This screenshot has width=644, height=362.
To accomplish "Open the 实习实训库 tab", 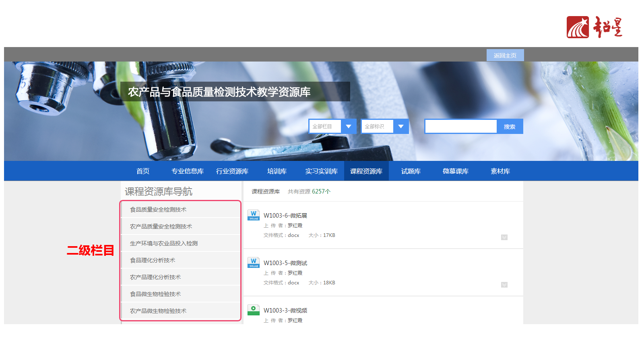I will (x=322, y=171).
